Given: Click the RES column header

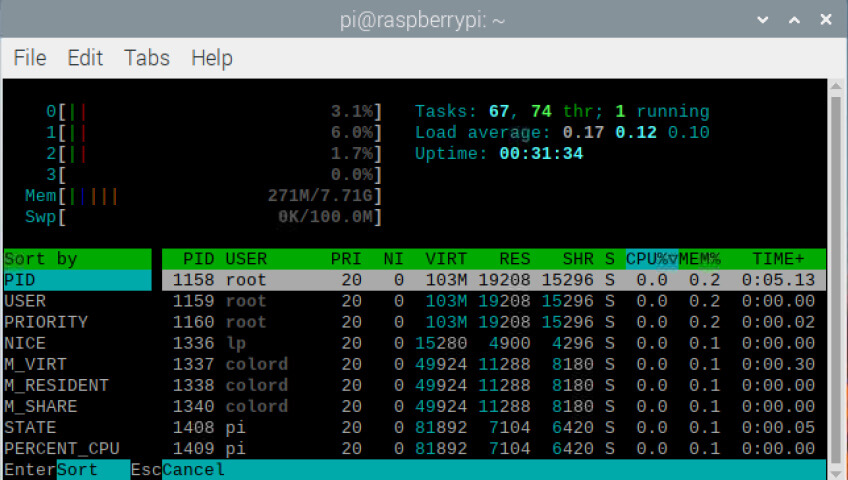Looking at the screenshot, I should 515,259.
